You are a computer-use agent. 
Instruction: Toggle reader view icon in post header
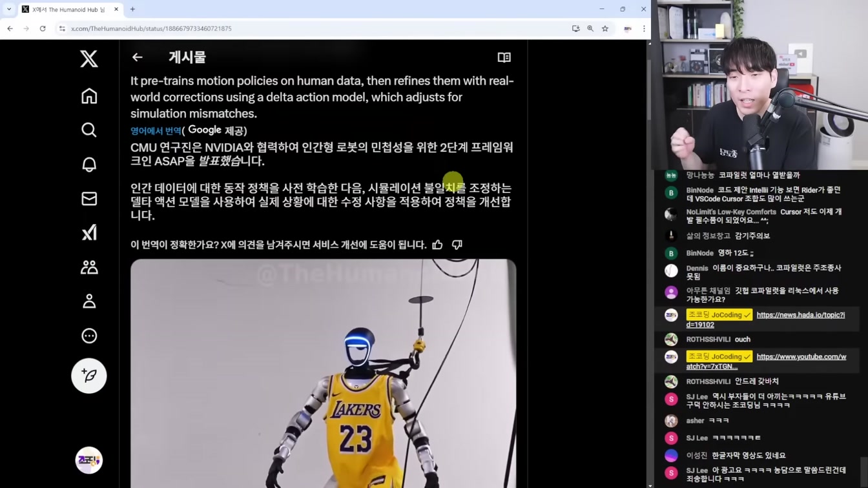tap(504, 57)
